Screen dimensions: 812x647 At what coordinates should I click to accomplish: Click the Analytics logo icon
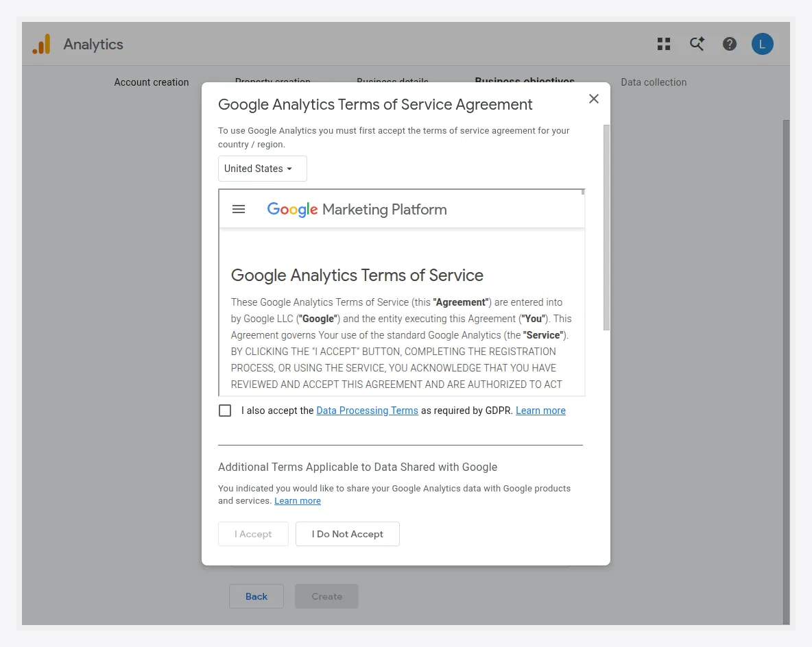41,44
